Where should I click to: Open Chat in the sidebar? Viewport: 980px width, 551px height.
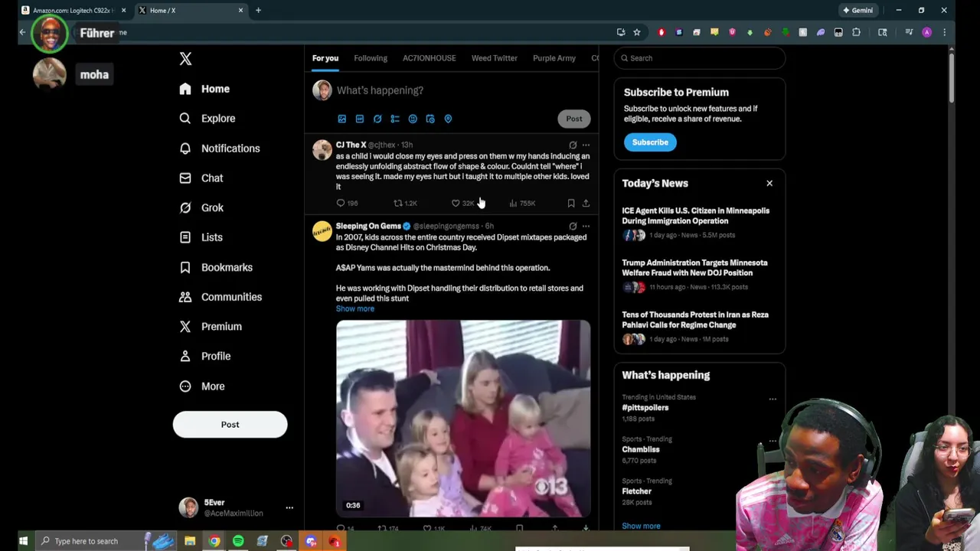[x=201, y=178]
